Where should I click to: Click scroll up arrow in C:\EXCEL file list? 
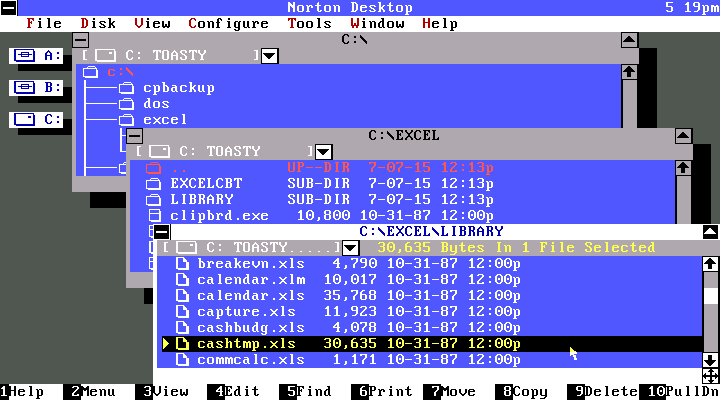683,168
